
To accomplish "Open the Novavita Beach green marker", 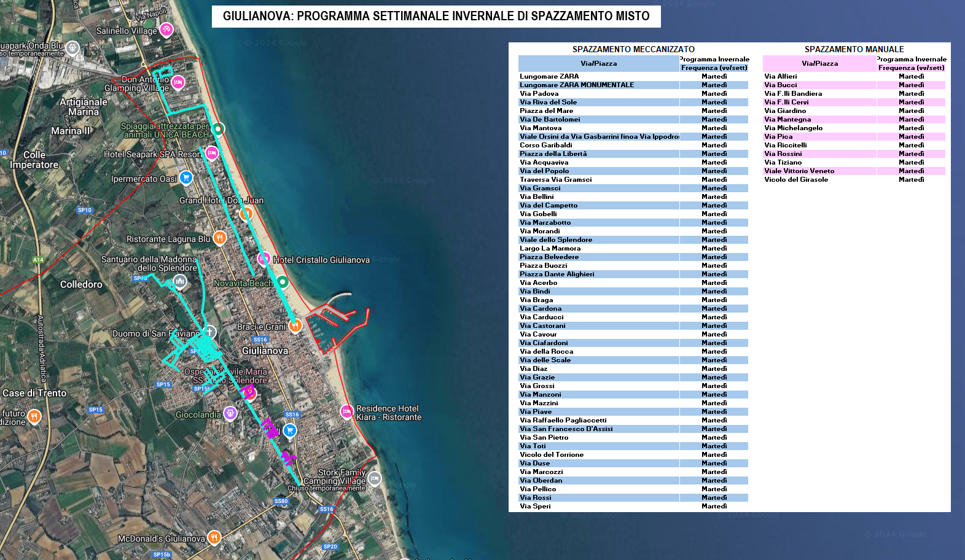I will pyautogui.click(x=283, y=282).
